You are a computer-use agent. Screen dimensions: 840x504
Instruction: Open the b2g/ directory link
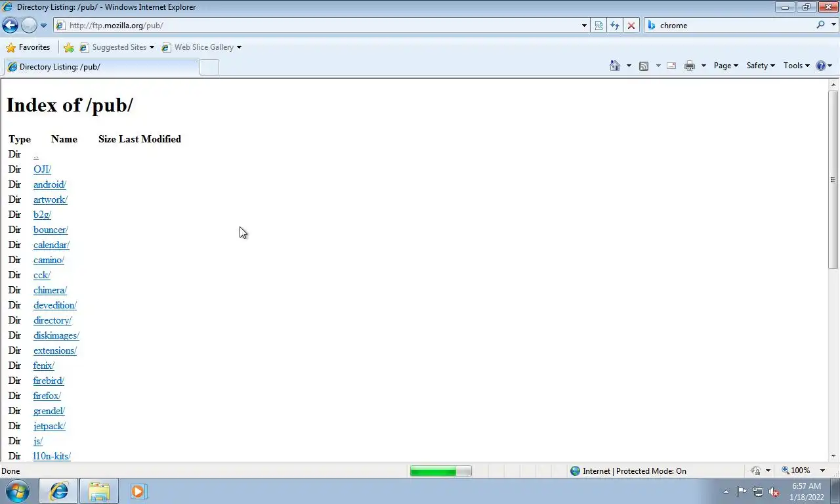click(x=42, y=215)
